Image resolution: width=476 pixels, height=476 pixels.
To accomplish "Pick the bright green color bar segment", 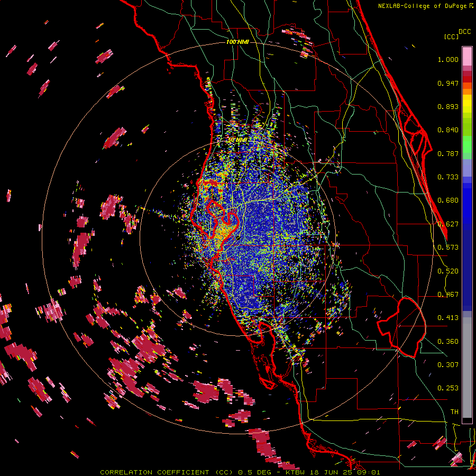I will (467, 144).
